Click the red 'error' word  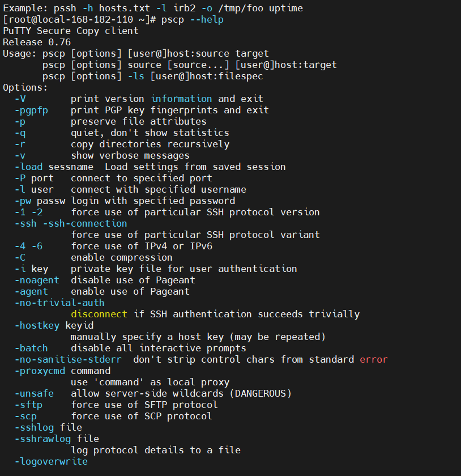click(374, 360)
